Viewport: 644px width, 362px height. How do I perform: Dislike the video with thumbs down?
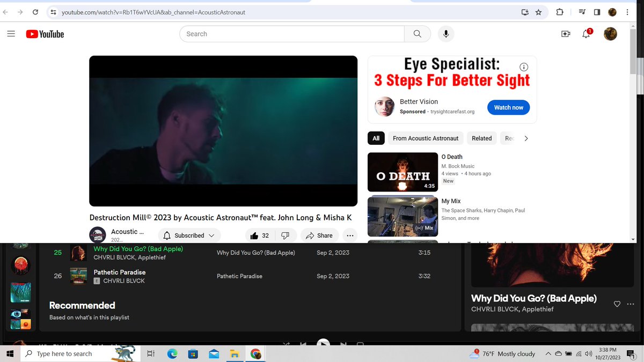[286, 235]
